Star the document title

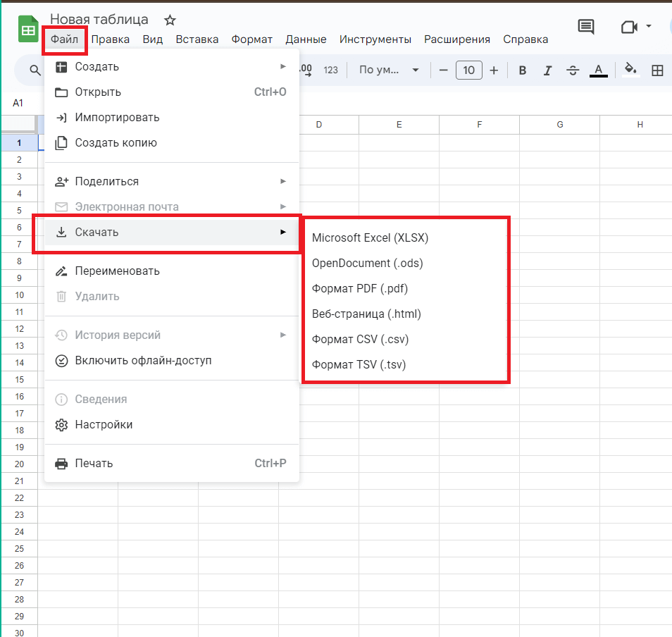point(170,20)
